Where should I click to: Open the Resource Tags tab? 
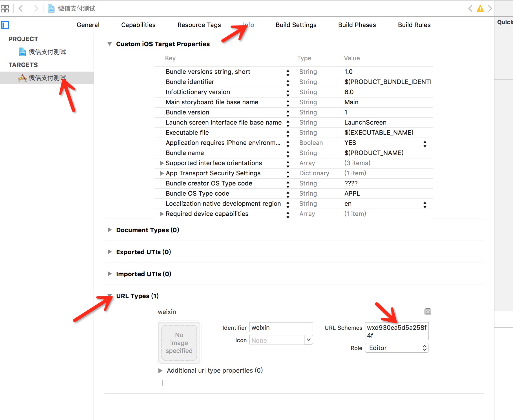199,25
